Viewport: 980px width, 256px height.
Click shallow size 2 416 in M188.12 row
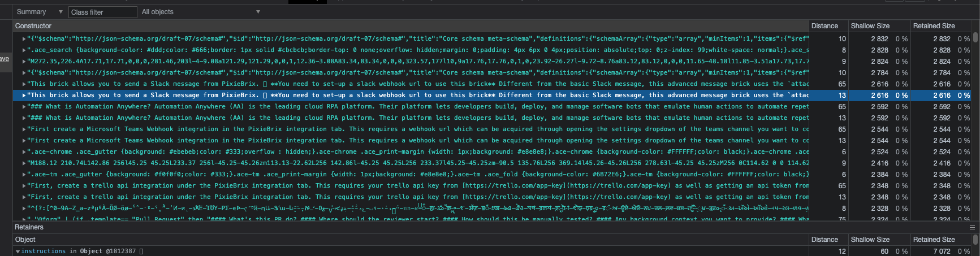point(879,163)
